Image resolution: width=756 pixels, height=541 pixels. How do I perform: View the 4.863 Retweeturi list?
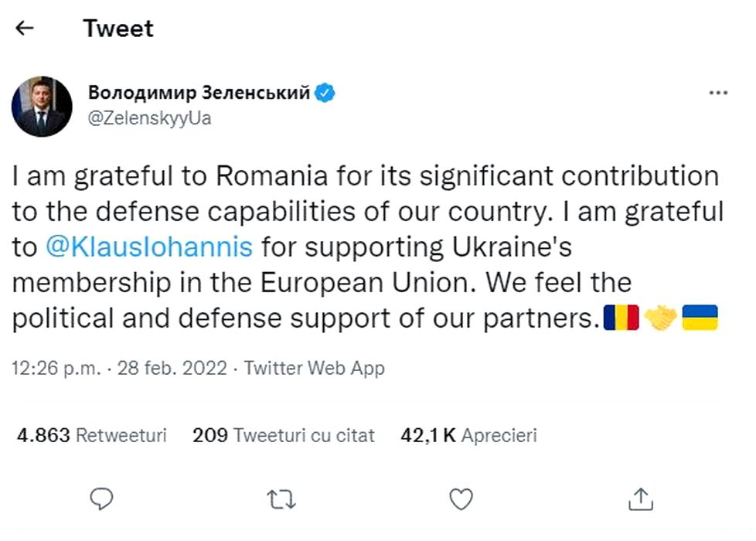[x=91, y=435]
